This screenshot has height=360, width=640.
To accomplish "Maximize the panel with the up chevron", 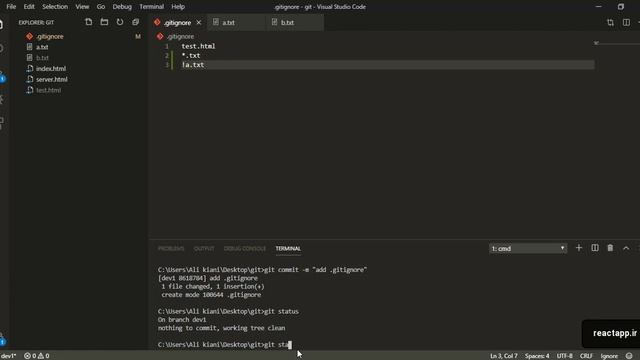I will pyautogui.click(x=626, y=248).
